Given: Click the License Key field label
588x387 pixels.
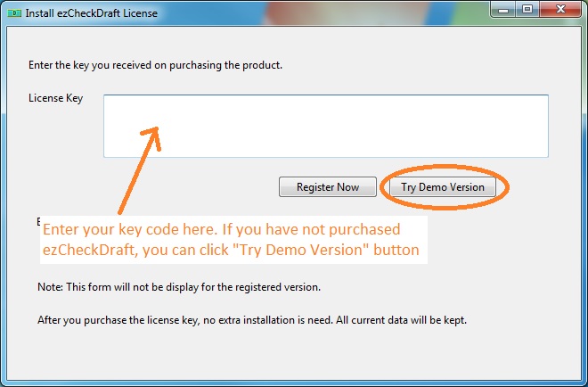Looking at the screenshot, I should tap(55, 98).
